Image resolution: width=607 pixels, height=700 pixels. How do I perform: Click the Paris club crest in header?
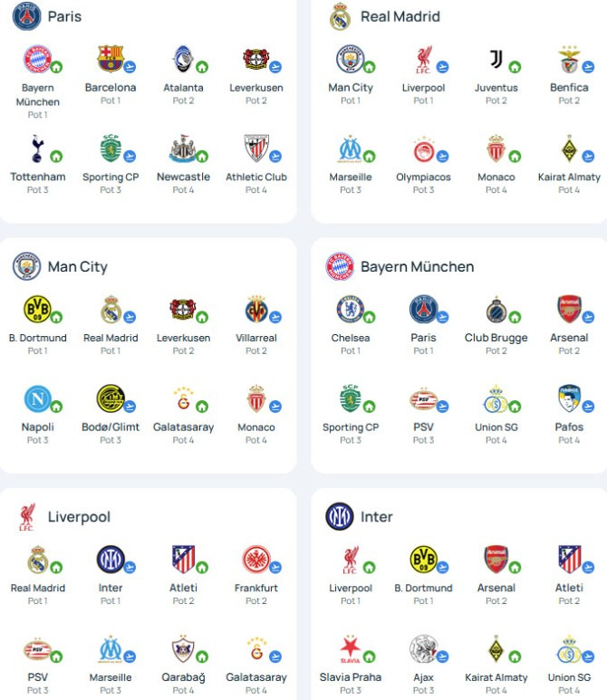[x=27, y=16]
